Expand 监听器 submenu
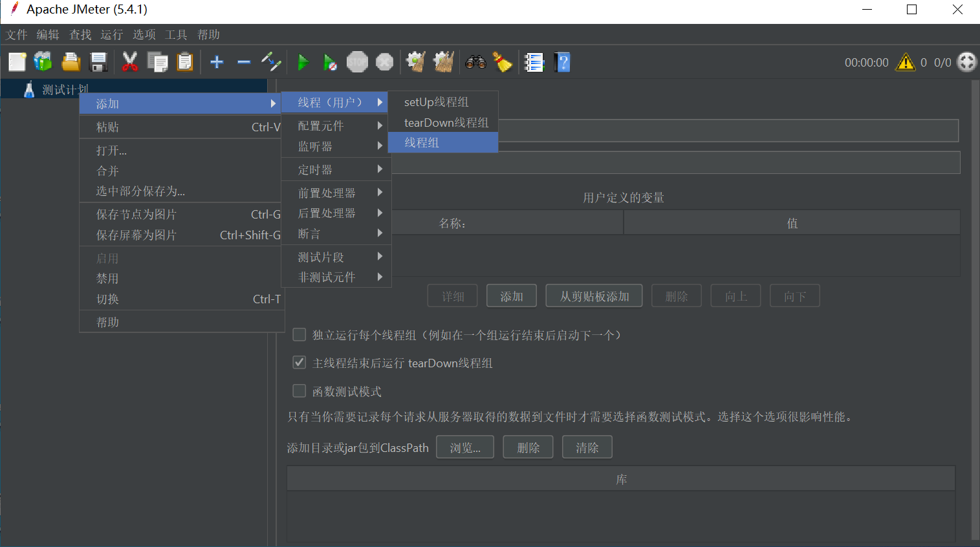 336,146
